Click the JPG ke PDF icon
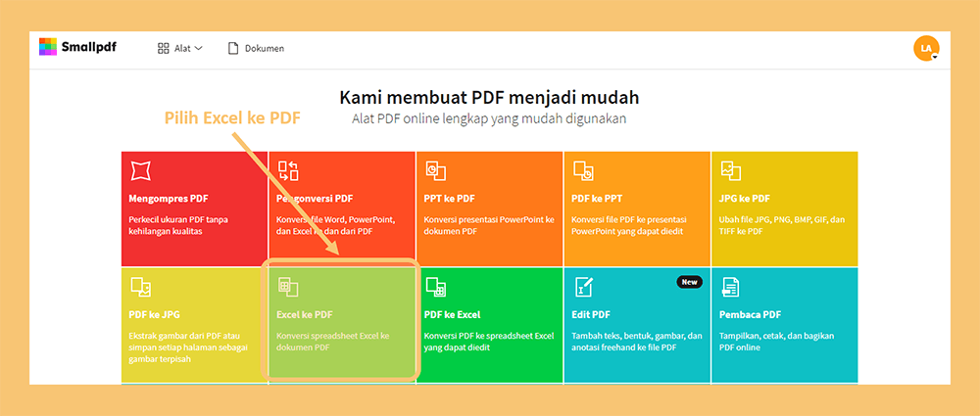The width and height of the screenshot is (980, 416). [x=731, y=170]
